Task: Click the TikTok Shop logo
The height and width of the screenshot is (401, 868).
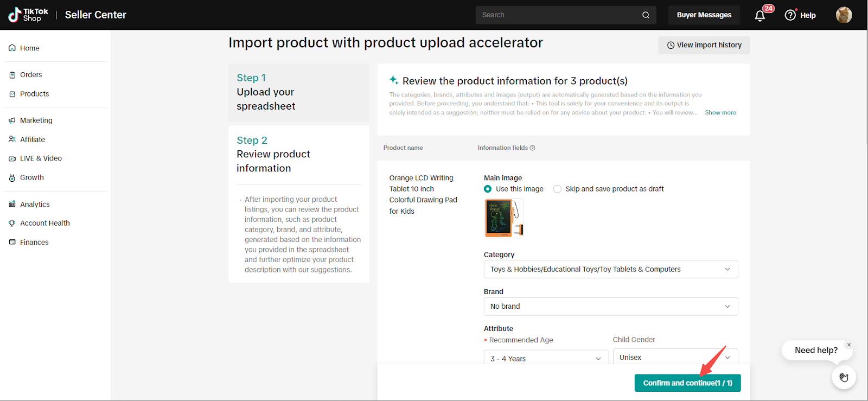Action: [28, 15]
